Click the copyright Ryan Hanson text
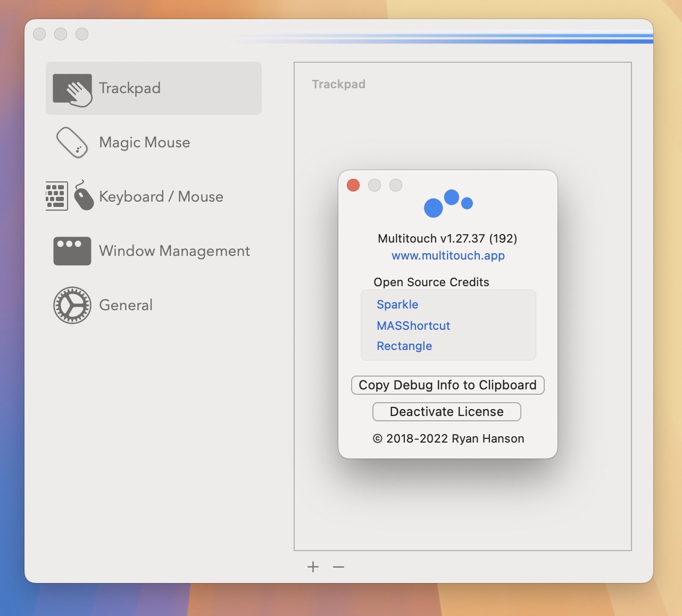 tap(448, 439)
